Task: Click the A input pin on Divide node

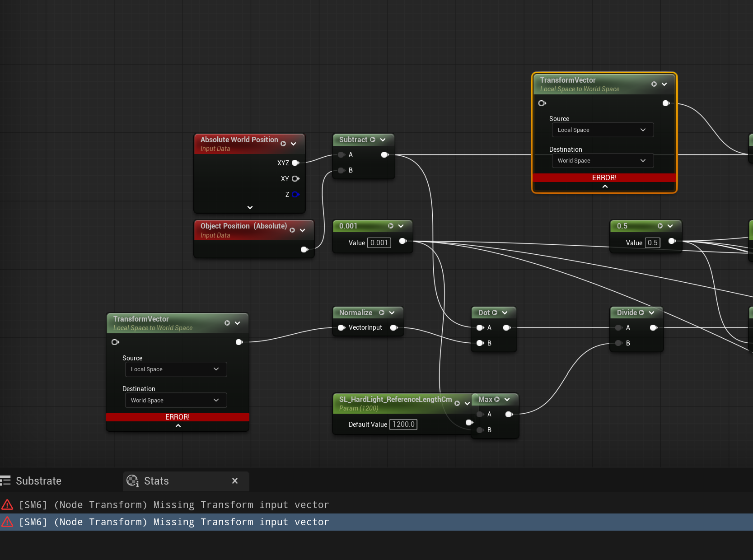Action: (x=619, y=327)
